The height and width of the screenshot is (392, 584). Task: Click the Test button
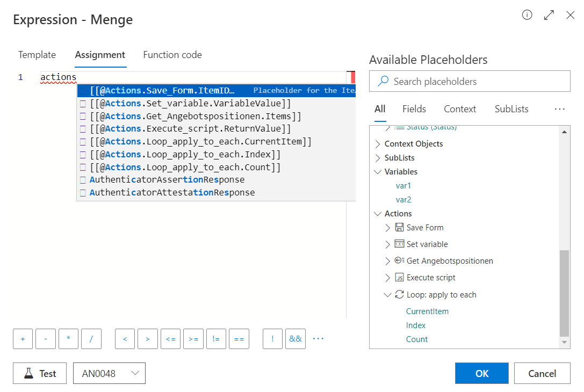point(40,373)
